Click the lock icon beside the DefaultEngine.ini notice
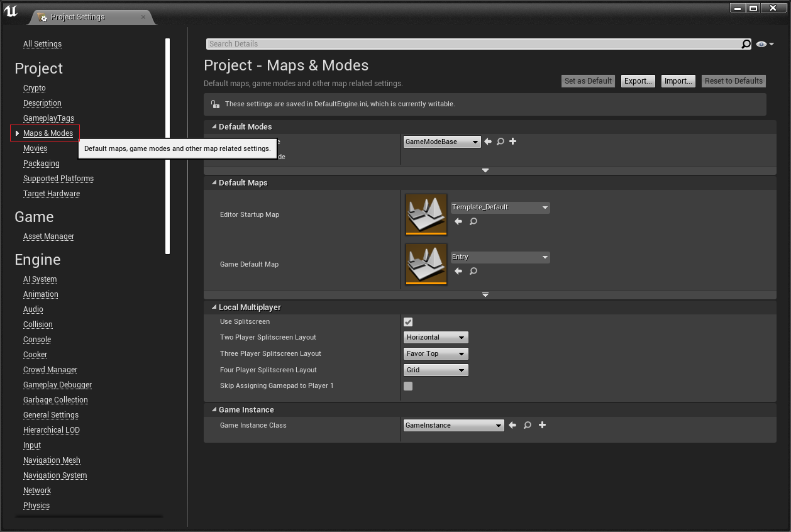791x532 pixels. click(x=215, y=104)
